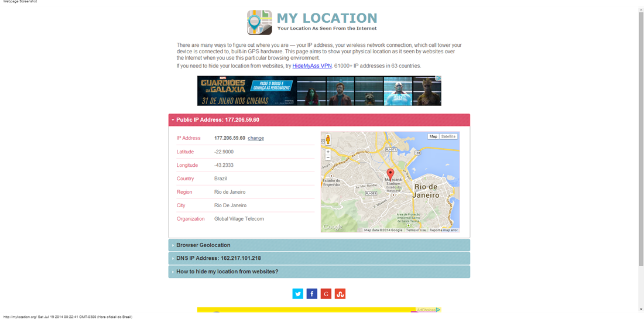The image size is (644, 319).
Task: Zoom in the map with plus button
Action: [x=328, y=152]
